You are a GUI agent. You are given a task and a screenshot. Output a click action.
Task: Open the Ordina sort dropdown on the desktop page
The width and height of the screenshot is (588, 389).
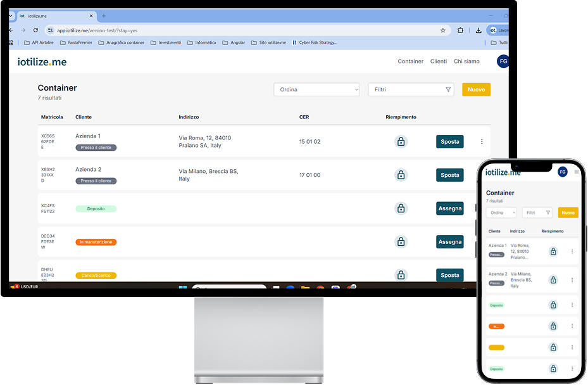tap(317, 89)
